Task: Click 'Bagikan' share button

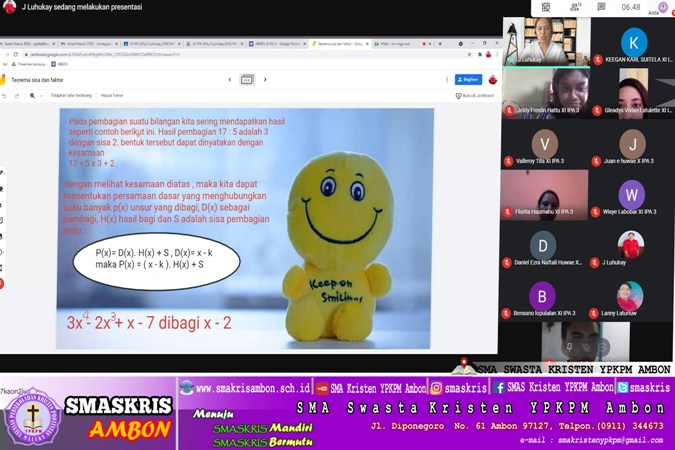Action: pos(468,80)
